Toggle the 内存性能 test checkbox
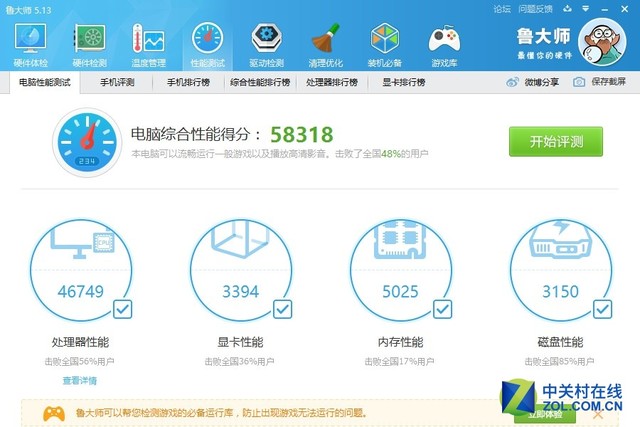Viewport: 640px width, 427px height. (444, 309)
